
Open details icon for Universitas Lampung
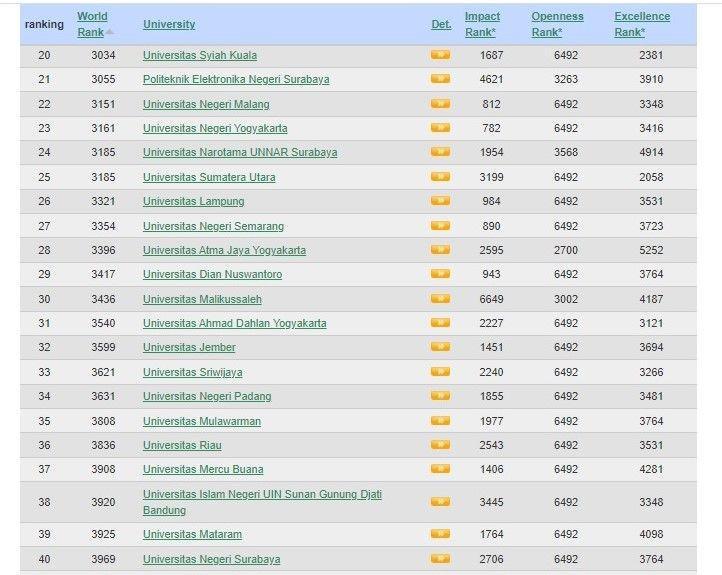pos(440,201)
